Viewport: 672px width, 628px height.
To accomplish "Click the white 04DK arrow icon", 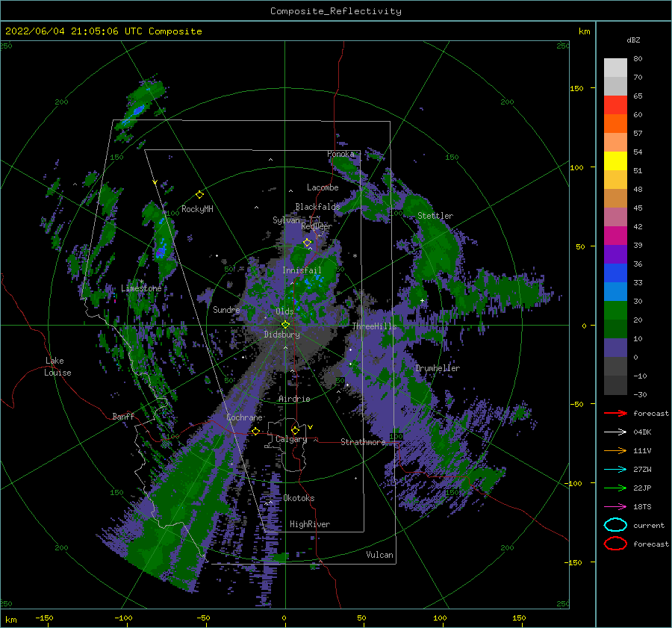I will (x=615, y=432).
